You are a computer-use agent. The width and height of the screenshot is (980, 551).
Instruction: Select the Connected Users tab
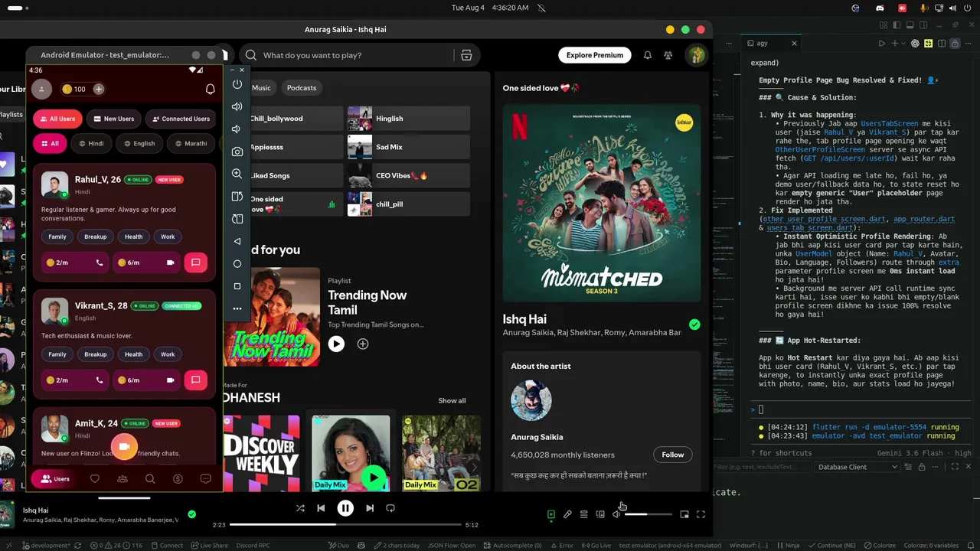[x=181, y=119]
